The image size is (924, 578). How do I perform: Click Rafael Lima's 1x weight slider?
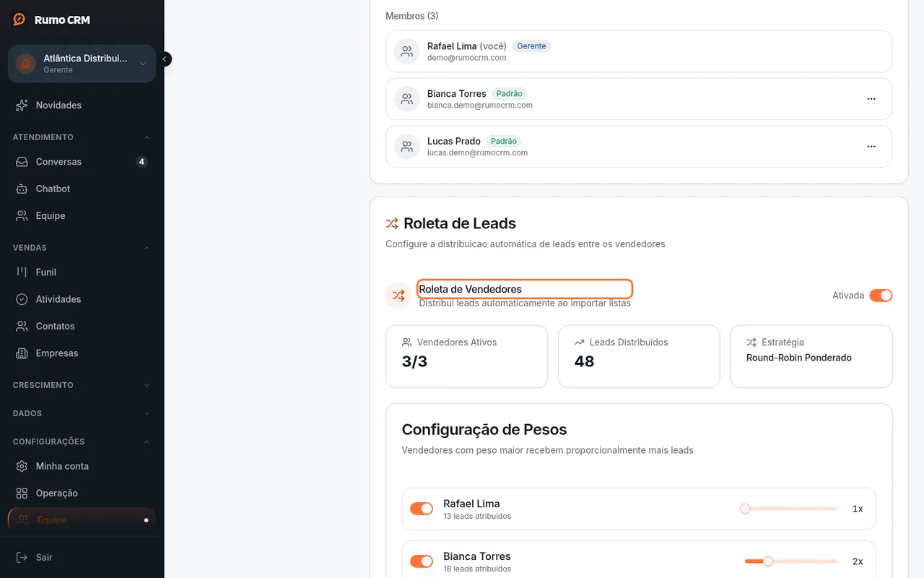click(788, 509)
